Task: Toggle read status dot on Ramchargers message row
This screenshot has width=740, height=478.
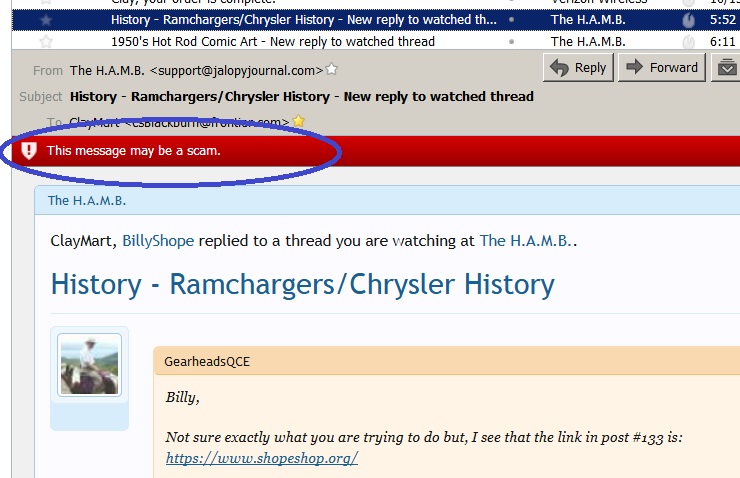Action: point(512,20)
